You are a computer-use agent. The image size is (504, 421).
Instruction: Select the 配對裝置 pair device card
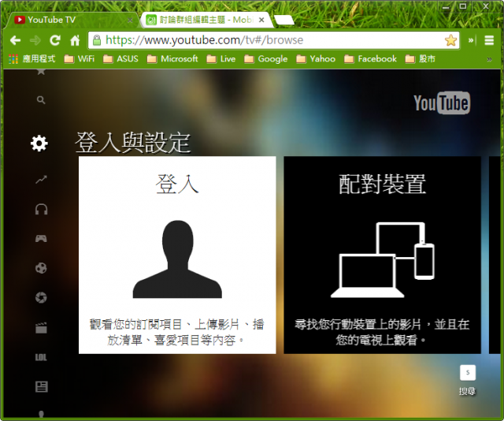382,255
